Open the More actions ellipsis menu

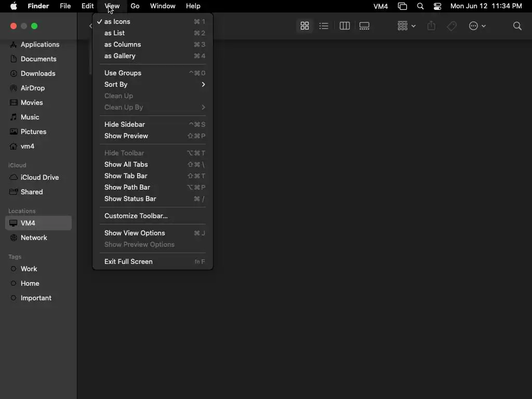pyautogui.click(x=477, y=26)
